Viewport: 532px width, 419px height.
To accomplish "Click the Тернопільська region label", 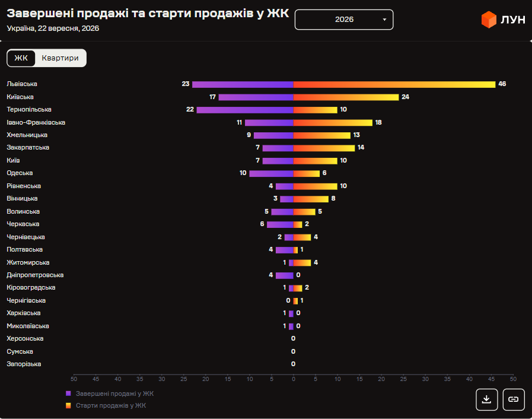I will pyautogui.click(x=29, y=109).
